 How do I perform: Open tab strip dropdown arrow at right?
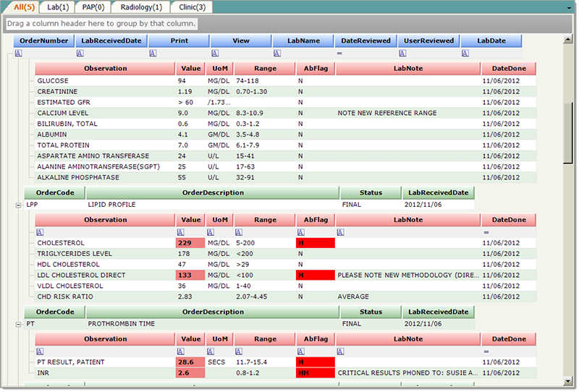569,8
